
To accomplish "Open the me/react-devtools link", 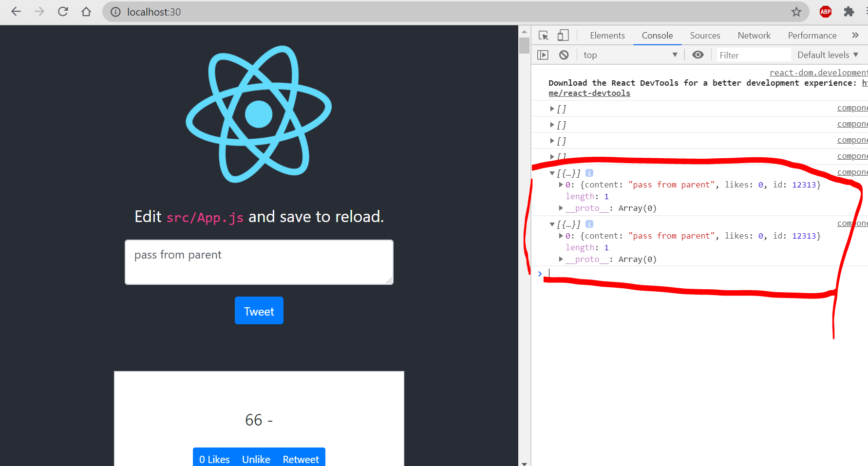I will point(589,93).
